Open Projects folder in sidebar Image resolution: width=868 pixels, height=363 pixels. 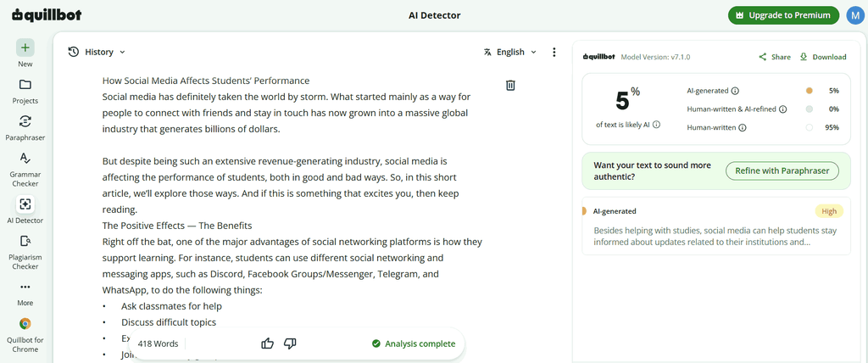[25, 91]
